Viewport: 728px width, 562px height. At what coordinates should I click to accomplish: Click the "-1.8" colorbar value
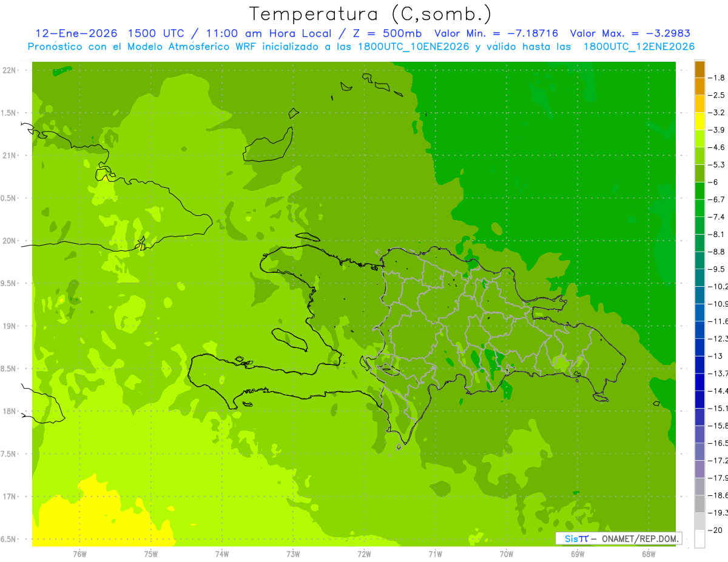coord(718,78)
